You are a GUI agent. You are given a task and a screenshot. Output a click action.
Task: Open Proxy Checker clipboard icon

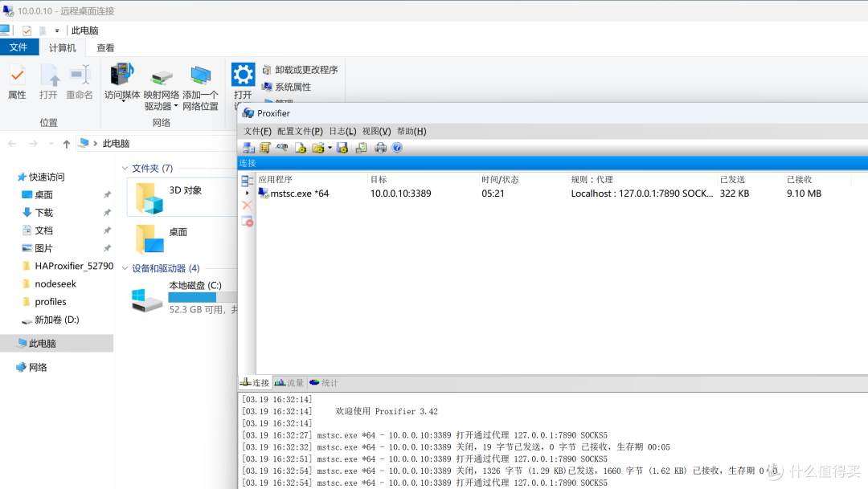click(x=361, y=148)
